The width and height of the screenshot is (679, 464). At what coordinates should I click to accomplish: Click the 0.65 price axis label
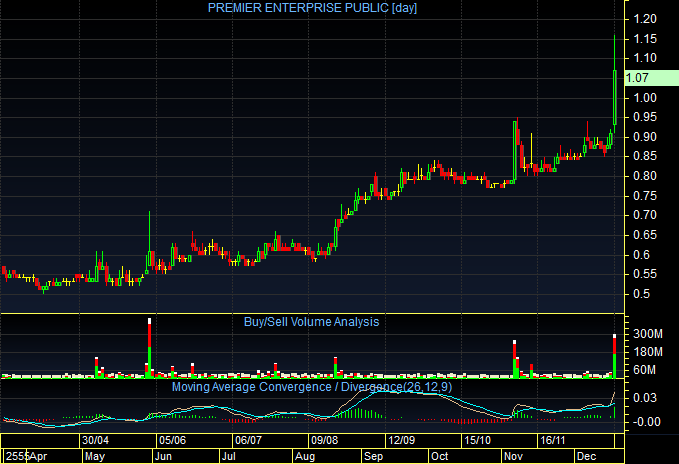pyautogui.click(x=645, y=235)
